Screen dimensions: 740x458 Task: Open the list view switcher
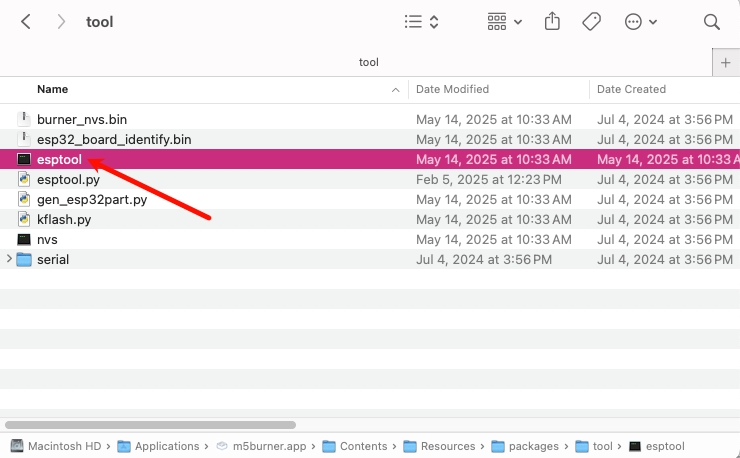421,22
